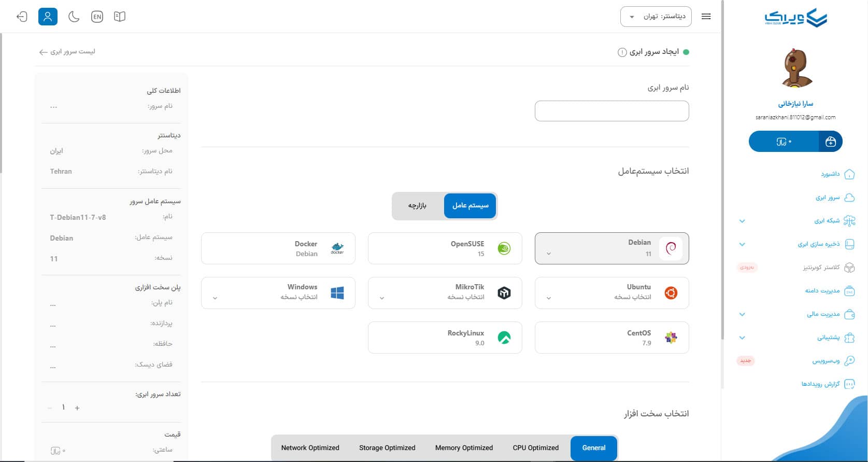This screenshot has height=462, width=868.
Task: Toggle dark mode with moon icon
Action: pyautogui.click(x=74, y=17)
